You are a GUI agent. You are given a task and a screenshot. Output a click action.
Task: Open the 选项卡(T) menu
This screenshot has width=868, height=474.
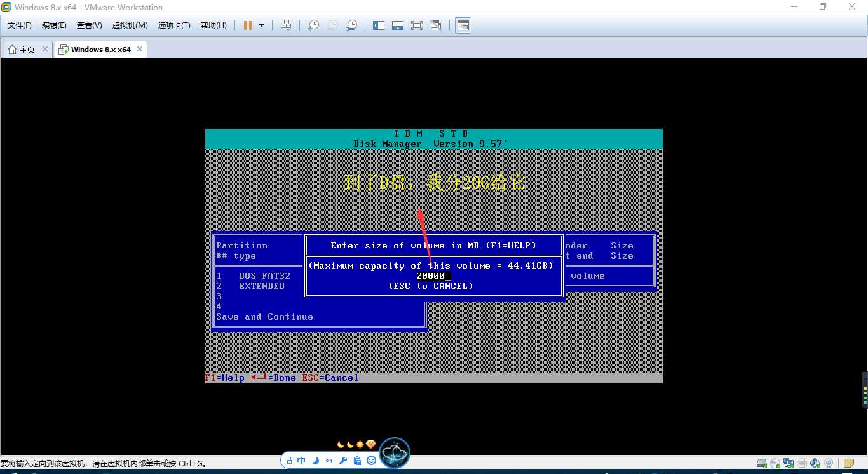point(174,25)
